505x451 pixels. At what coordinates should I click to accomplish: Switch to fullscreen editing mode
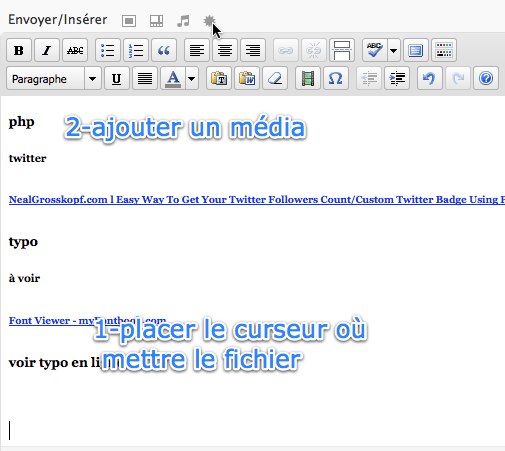click(x=416, y=50)
